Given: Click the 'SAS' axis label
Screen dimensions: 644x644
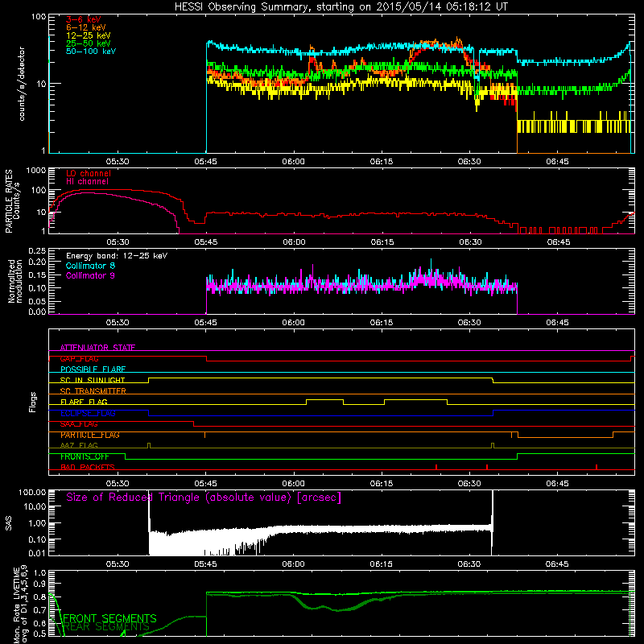Looking at the screenshot, I should coord(8,523).
